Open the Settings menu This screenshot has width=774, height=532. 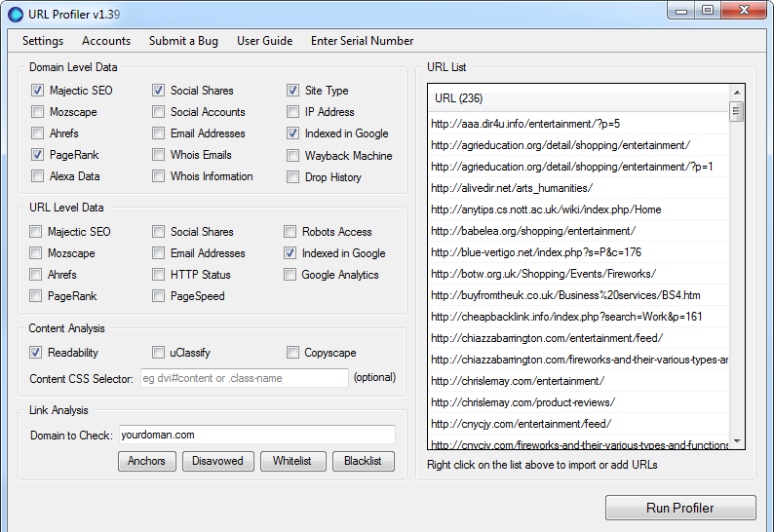(x=43, y=41)
